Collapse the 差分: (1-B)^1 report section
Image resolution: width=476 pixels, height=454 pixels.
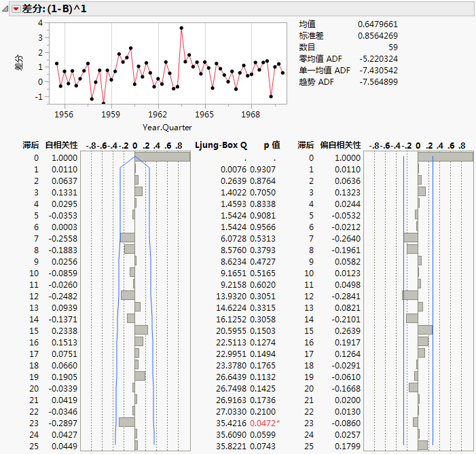pos(6,8)
